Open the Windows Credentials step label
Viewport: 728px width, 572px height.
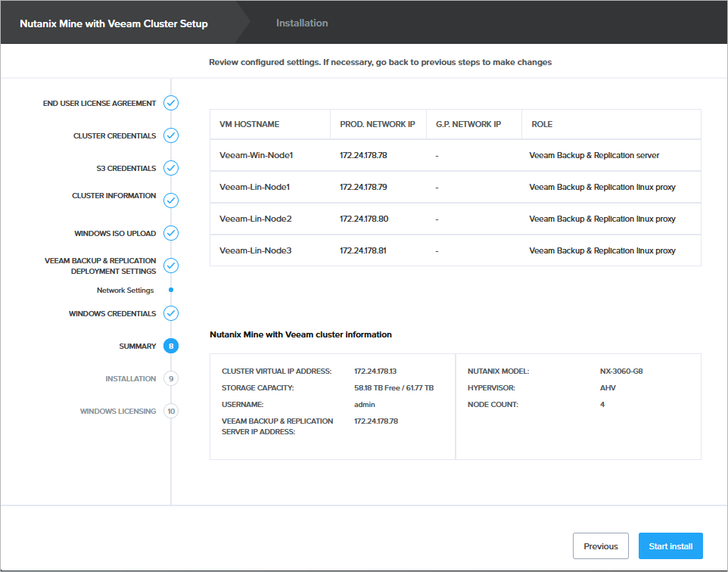112,313
